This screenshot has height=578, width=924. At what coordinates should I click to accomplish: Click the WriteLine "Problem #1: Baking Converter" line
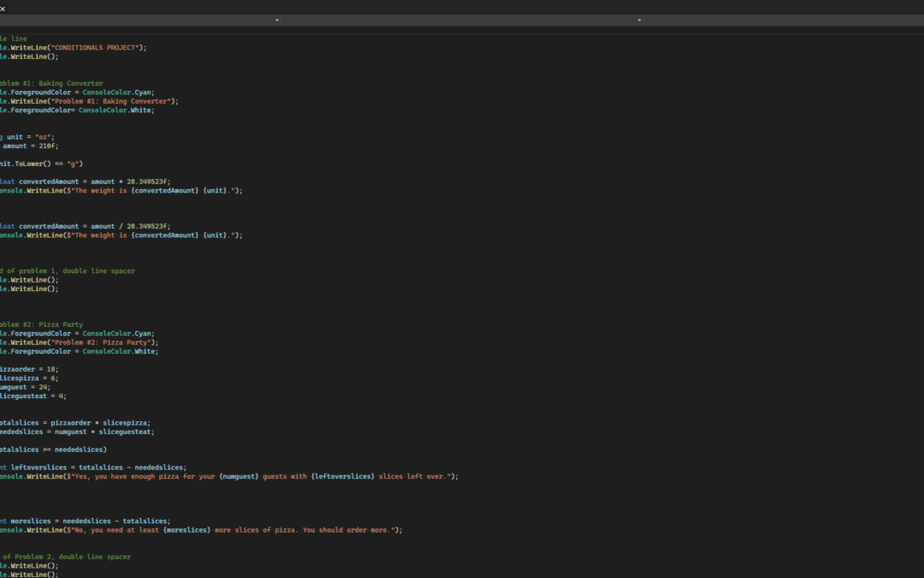[89, 101]
